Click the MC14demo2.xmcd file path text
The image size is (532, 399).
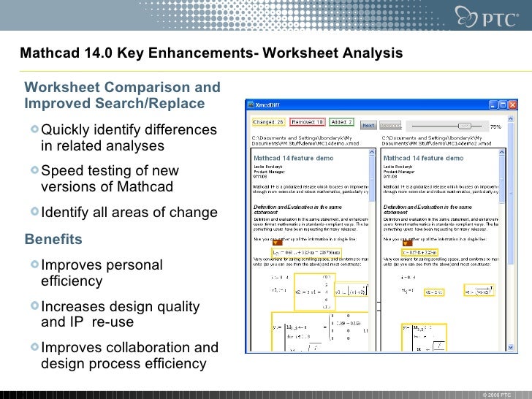click(x=436, y=141)
